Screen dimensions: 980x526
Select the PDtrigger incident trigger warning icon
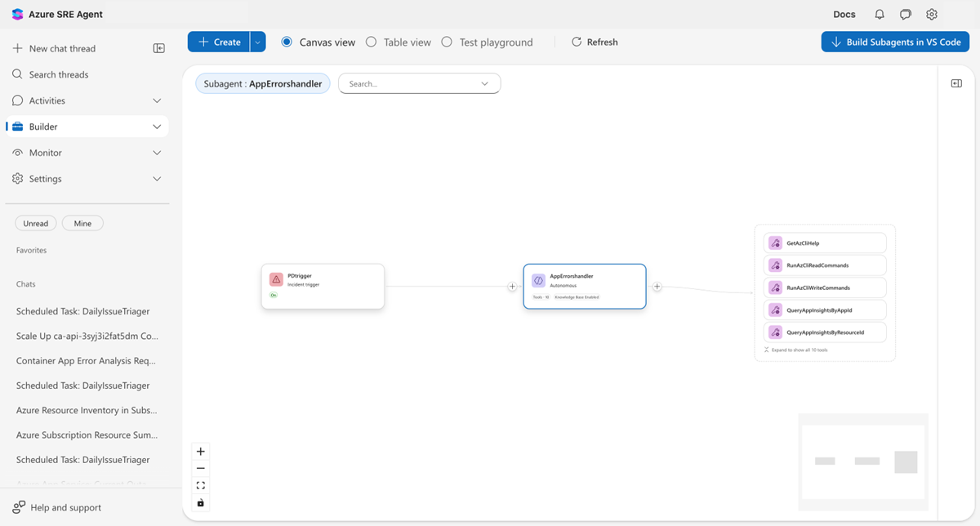(276, 279)
